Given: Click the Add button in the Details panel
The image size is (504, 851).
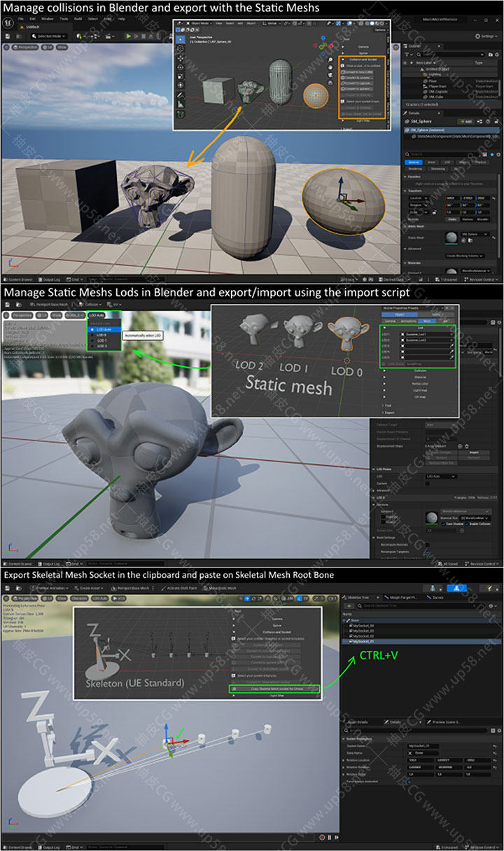Looking at the screenshot, I should click(465, 121).
